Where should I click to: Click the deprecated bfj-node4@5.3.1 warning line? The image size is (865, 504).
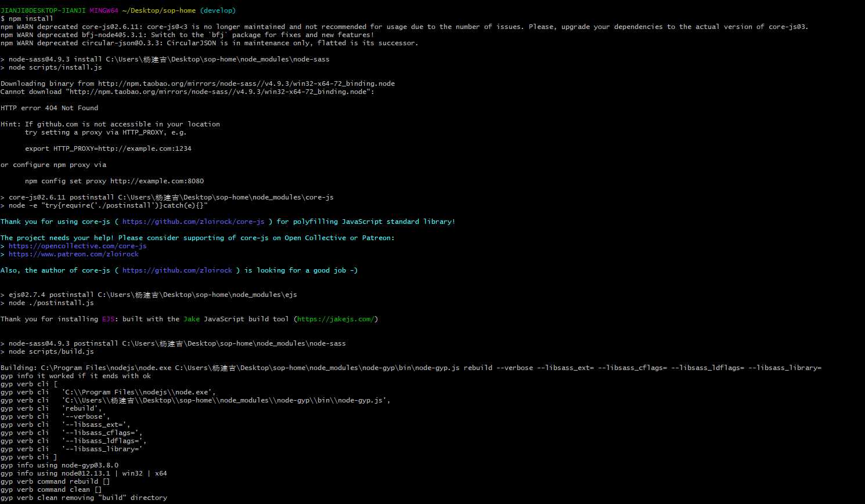pyautogui.click(x=188, y=35)
